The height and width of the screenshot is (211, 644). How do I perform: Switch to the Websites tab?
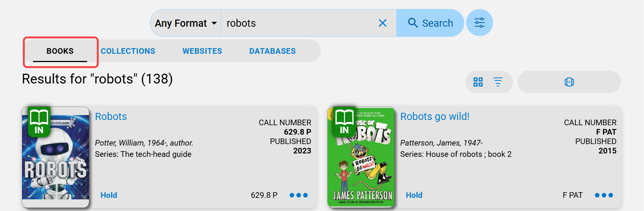pos(202,51)
